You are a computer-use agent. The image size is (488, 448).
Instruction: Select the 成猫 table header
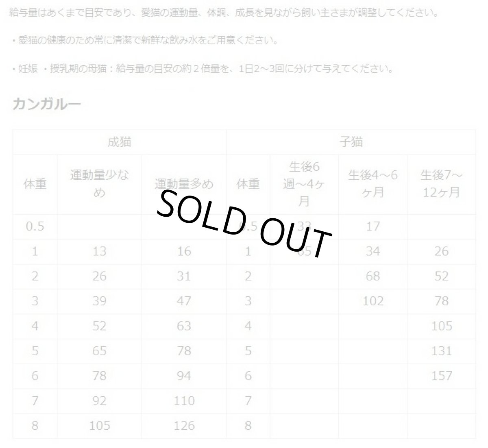(x=120, y=143)
